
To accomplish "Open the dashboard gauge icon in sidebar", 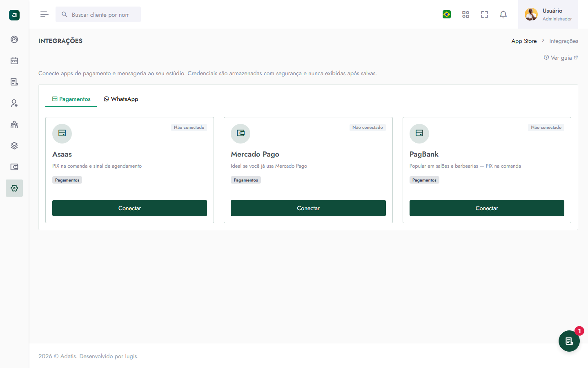I will tap(14, 40).
